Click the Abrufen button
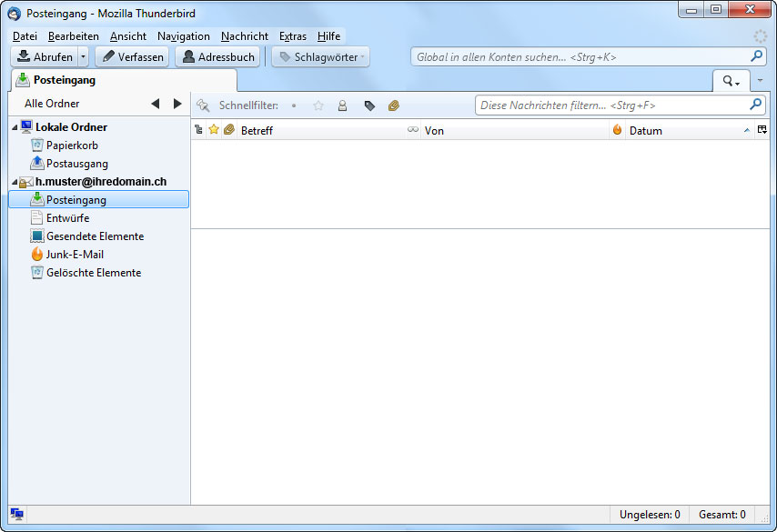 45,57
